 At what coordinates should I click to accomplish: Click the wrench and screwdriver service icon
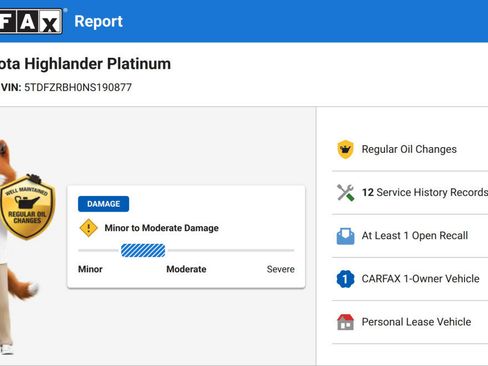[345, 192]
